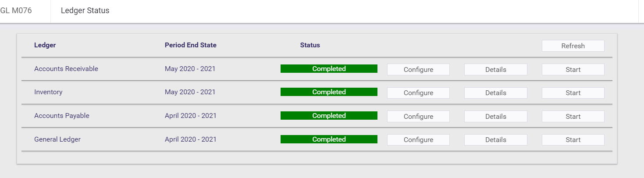Start the Inventory period end
Screen dimensions: 644x178
tap(573, 93)
